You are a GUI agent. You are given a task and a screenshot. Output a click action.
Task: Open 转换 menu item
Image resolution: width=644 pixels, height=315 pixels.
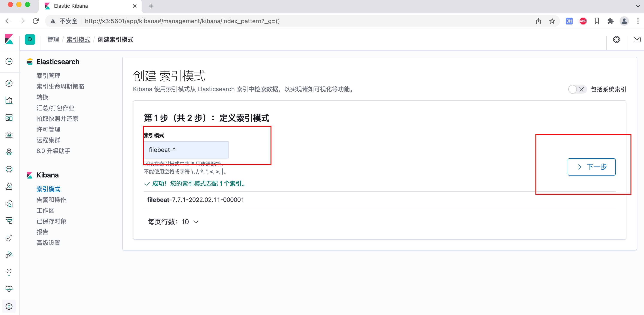(42, 97)
